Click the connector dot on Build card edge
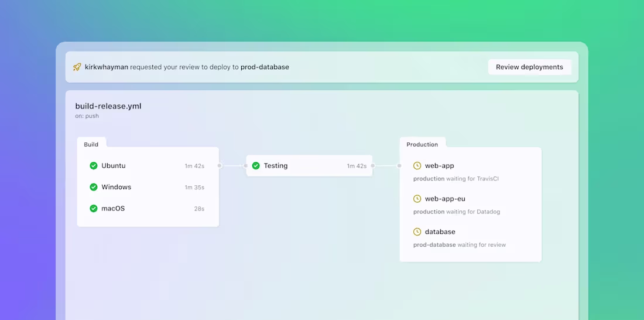 tap(220, 166)
